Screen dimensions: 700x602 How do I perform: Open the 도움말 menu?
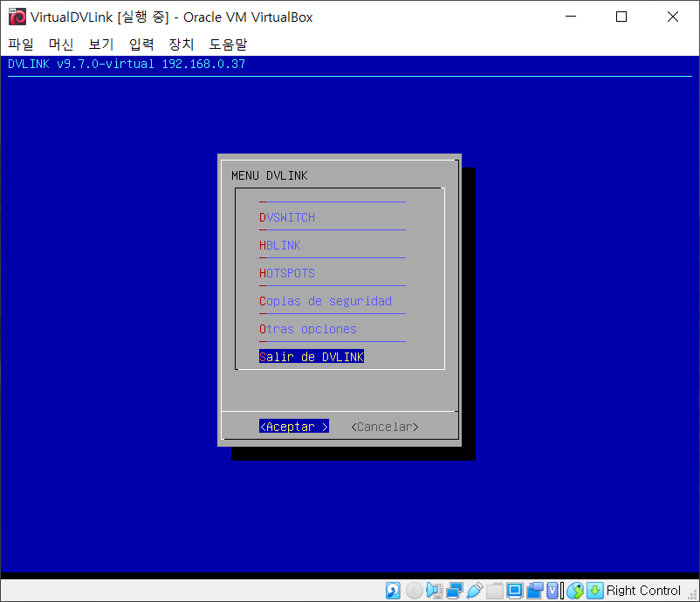[228, 44]
